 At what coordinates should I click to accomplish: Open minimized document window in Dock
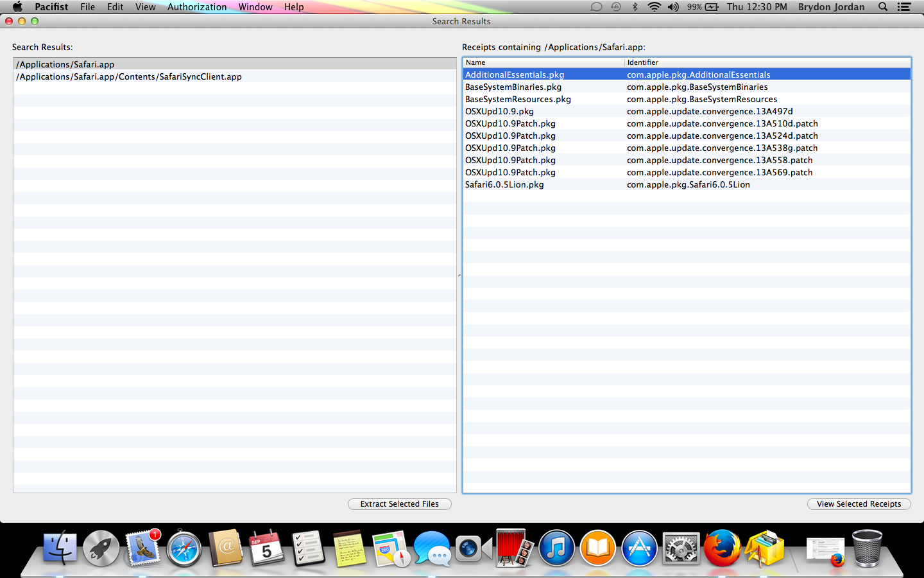826,552
